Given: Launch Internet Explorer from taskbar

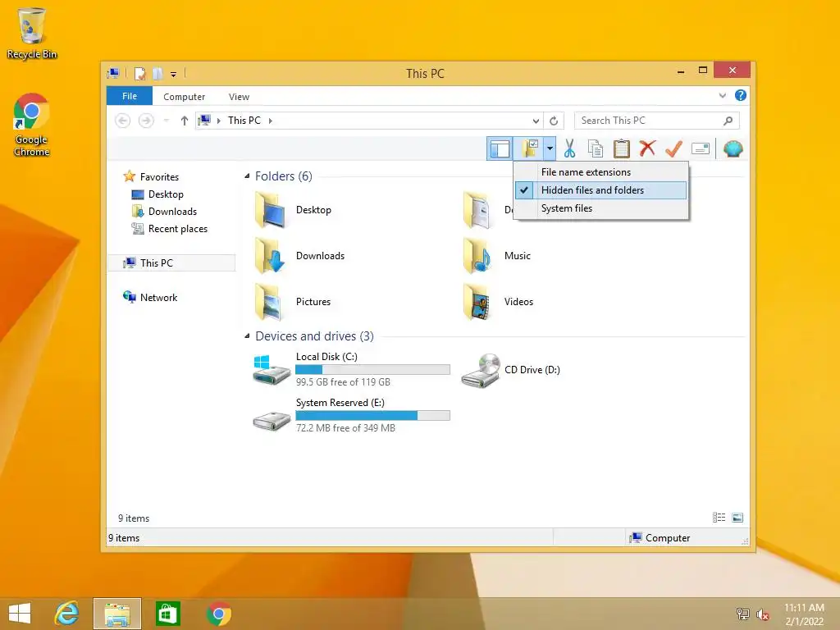Looking at the screenshot, I should click(67, 614).
